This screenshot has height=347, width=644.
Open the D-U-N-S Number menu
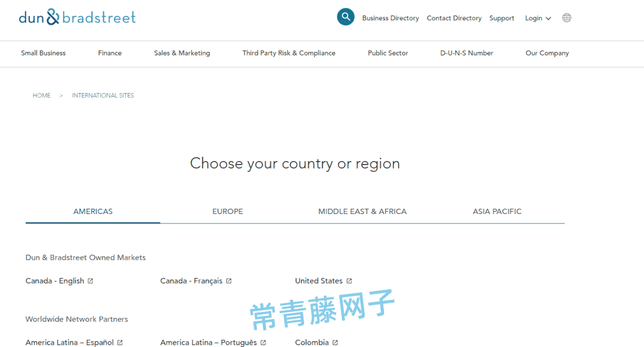point(466,53)
